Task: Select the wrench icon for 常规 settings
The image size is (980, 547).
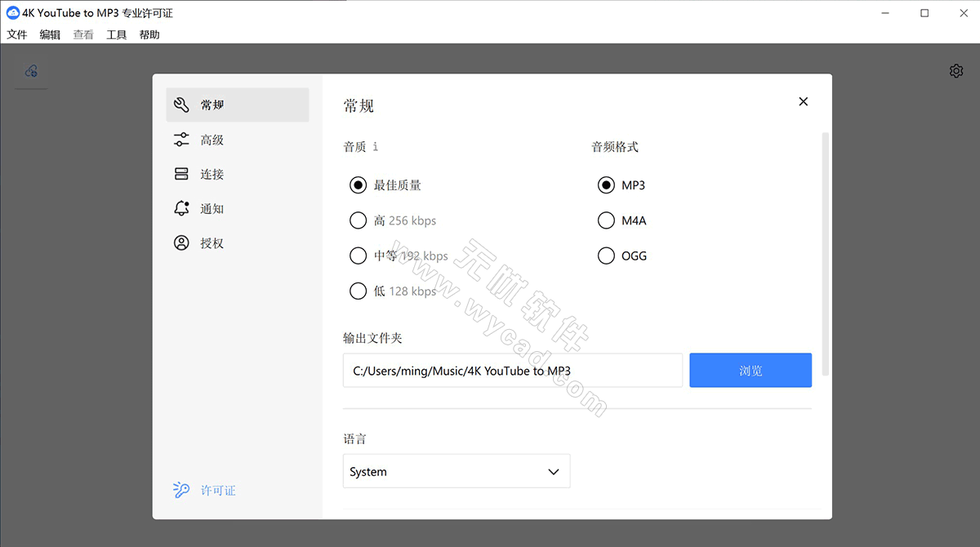Action: [x=181, y=105]
